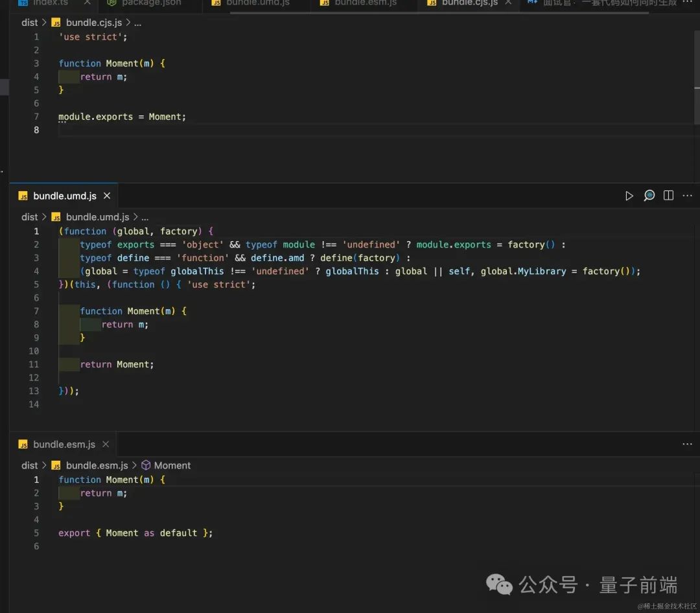
Task: Click the JS file icon in the bundle.esm.js breadcrumb
Action: click(56, 466)
